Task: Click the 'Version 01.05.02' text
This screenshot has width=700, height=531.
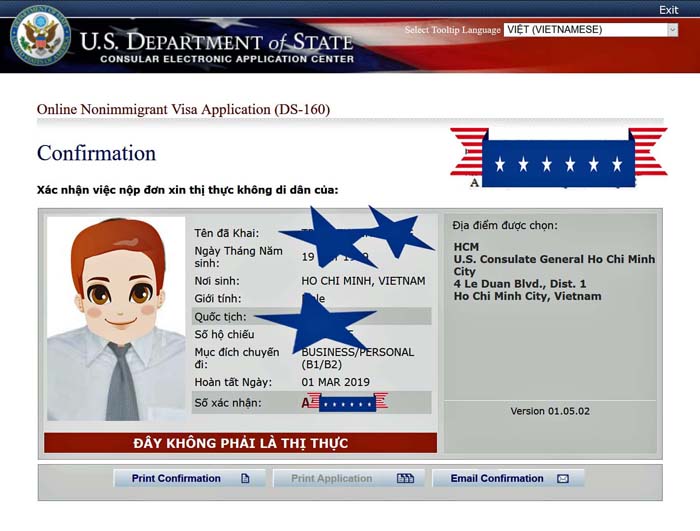Action: [550, 411]
